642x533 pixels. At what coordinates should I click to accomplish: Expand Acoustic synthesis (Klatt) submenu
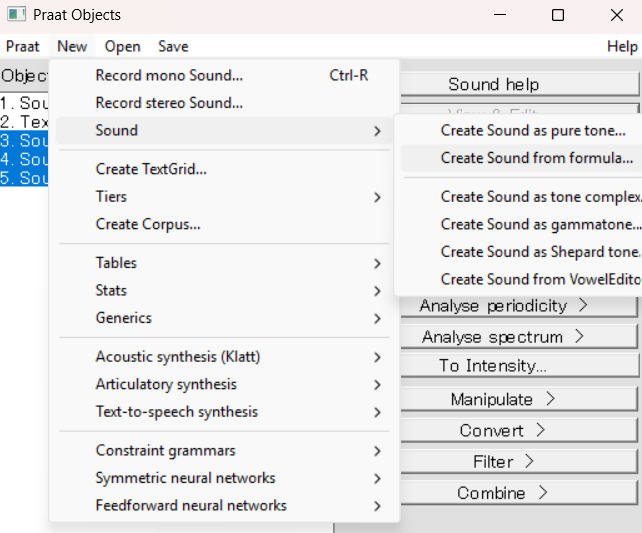[x=224, y=357]
